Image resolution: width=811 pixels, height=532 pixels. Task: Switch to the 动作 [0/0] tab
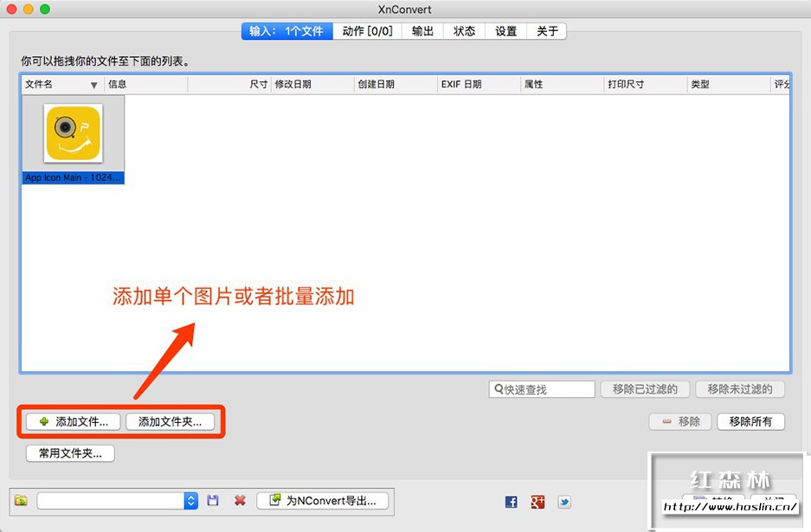point(367,31)
